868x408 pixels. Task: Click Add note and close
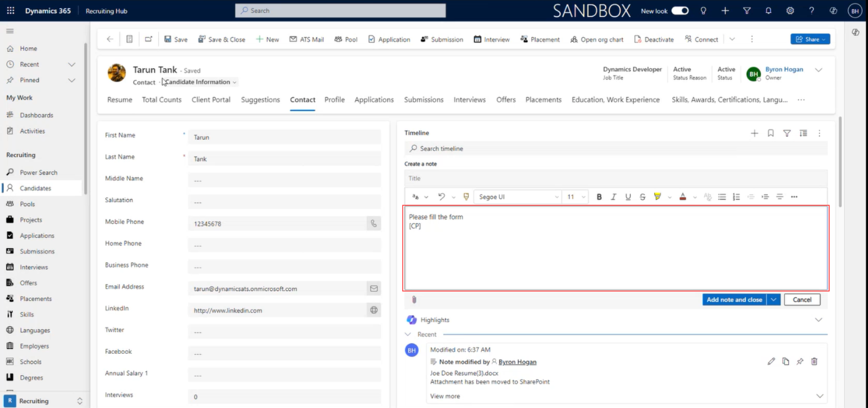(x=734, y=300)
